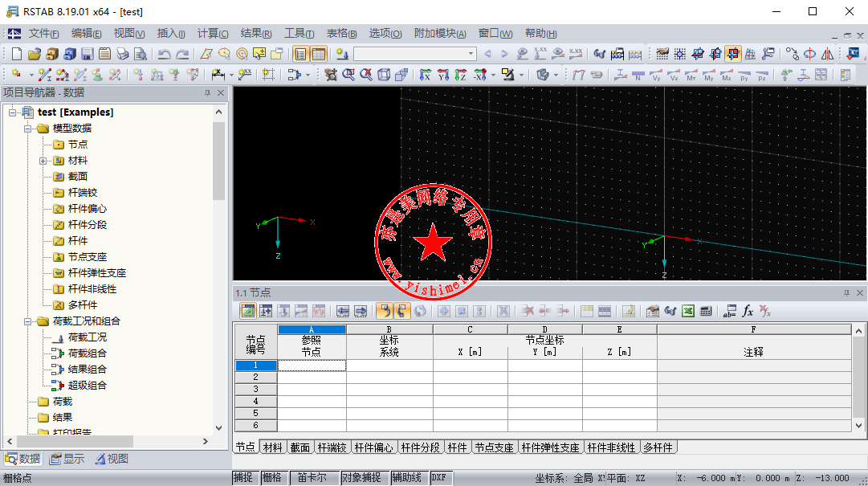Click navigator vertical scrollbar down arrow
Viewport: 868px width, 486px height.
click(x=218, y=427)
